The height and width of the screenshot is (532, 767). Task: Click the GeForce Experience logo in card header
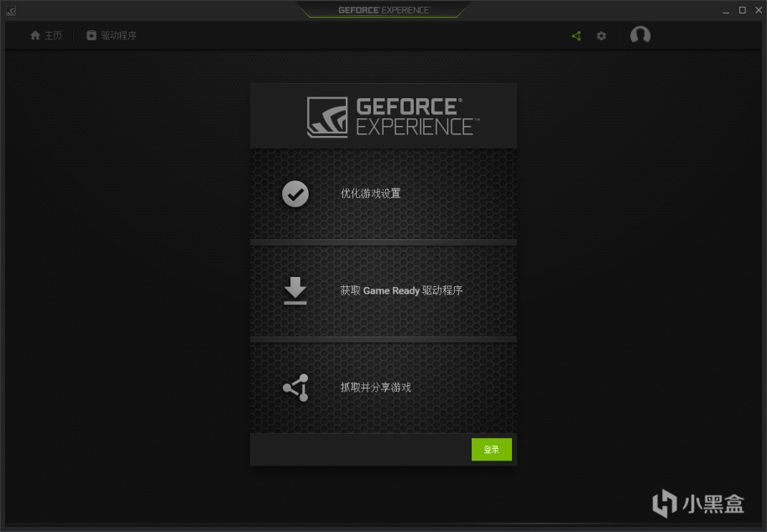click(x=394, y=117)
